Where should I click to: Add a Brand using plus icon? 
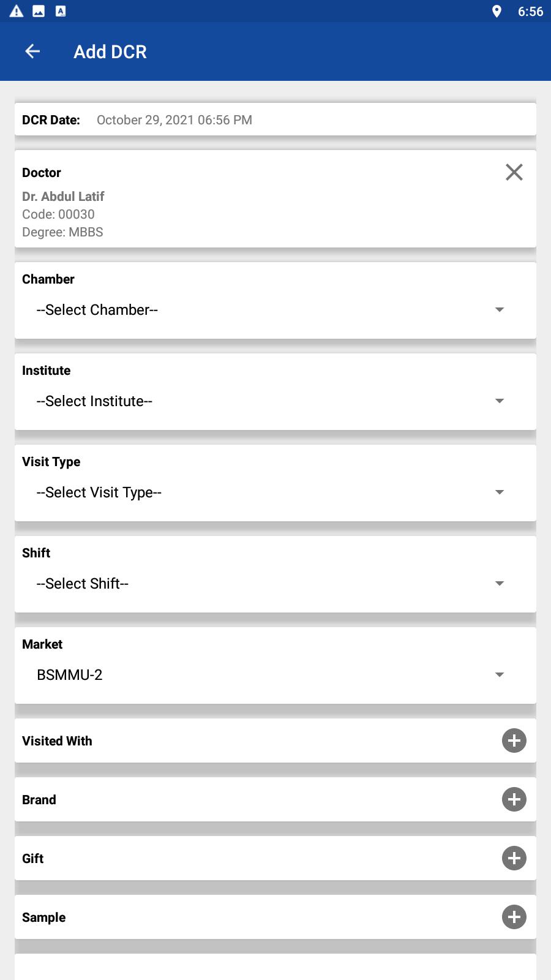coord(514,799)
